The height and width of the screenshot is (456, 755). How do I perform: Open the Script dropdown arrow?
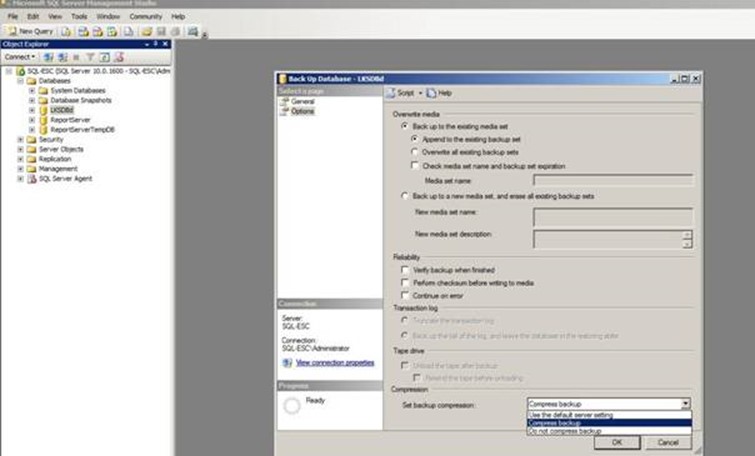[x=420, y=93]
